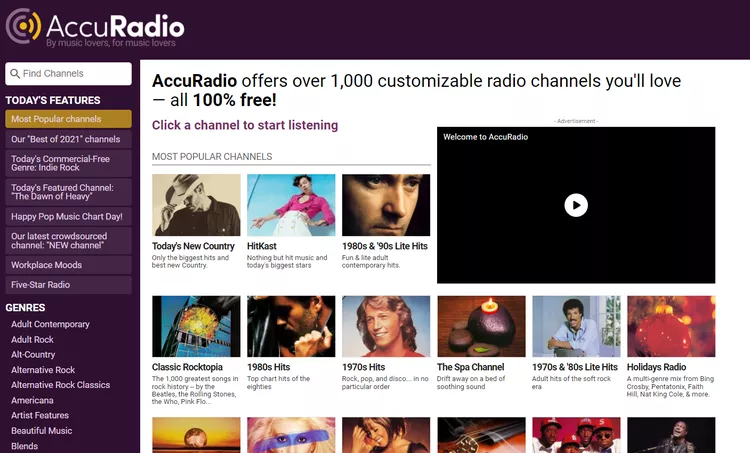Click The Spa Channel title
Screen dimensions: 750x453
pos(471,367)
